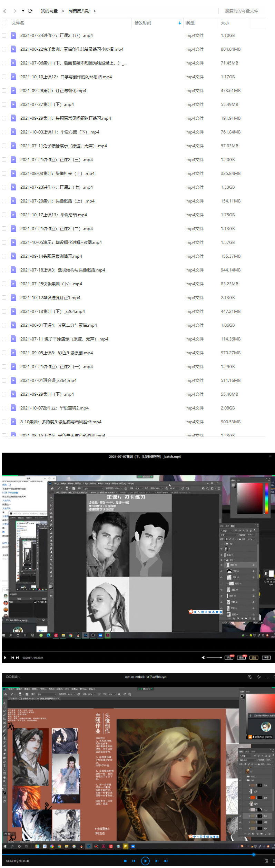Pin the QQ影音 window on top
The height and width of the screenshot is (868, 275).
click(259, 677)
